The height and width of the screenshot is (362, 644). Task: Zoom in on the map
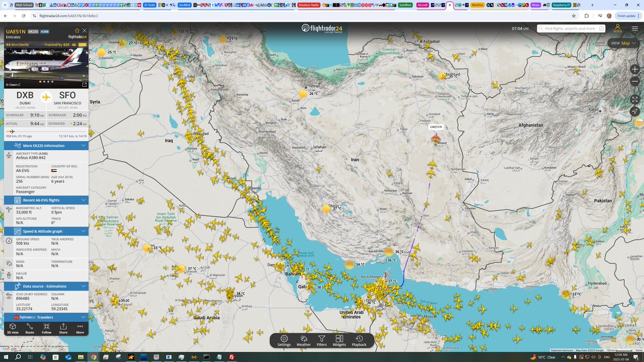tap(635, 69)
